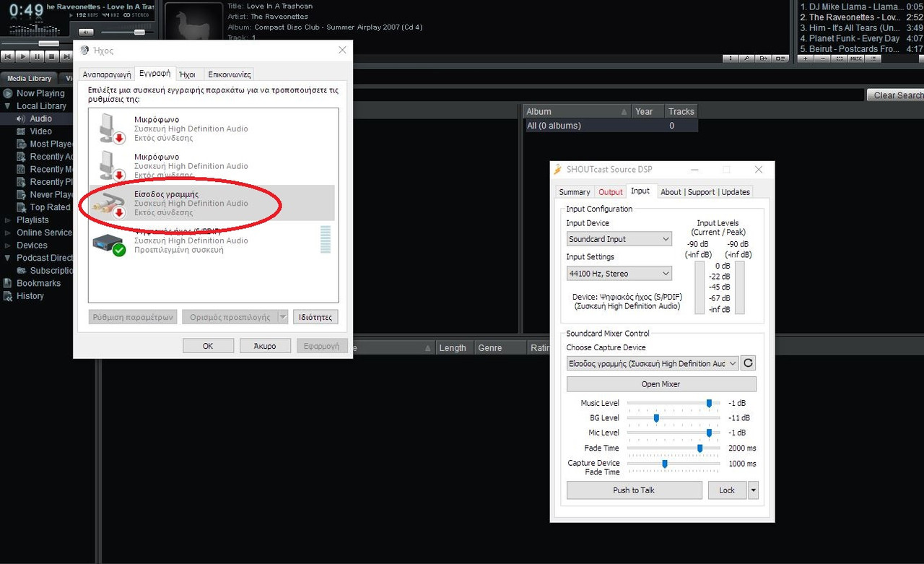Screen dimensions: 924x564
Task: Click the playlist select-all button
Action: 840,58
